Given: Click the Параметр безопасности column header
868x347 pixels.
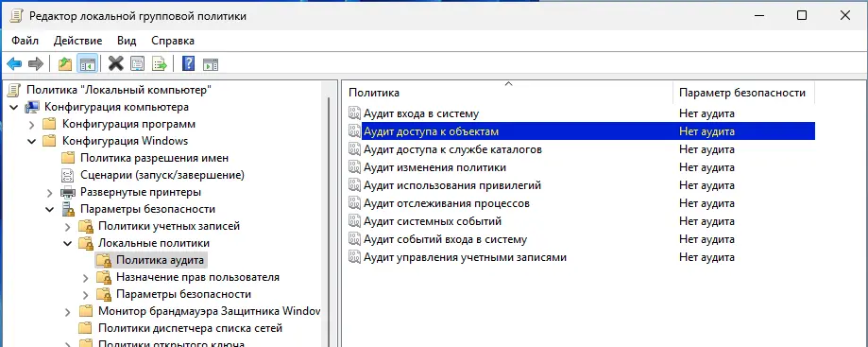Looking at the screenshot, I should 743,93.
